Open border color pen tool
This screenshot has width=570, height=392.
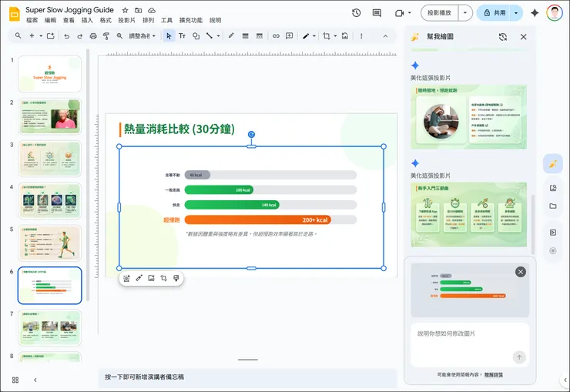point(231,35)
